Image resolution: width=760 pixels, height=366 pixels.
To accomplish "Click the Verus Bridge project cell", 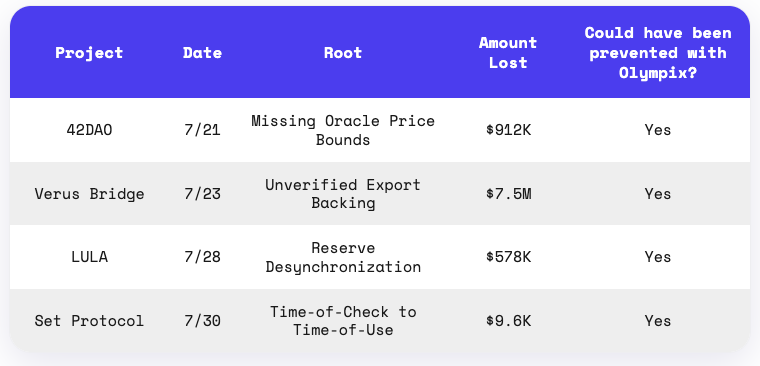I will click(x=89, y=194).
